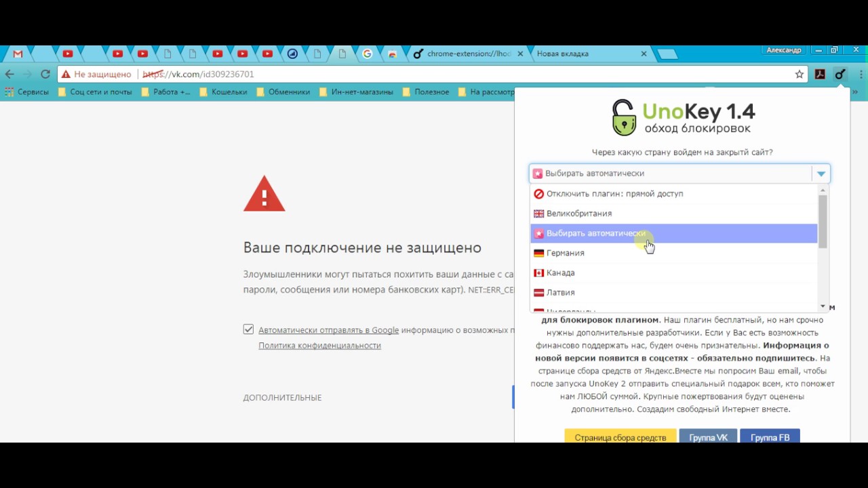This screenshot has width=868, height=488.
Task: Select Германия from country list
Action: (x=674, y=253)
